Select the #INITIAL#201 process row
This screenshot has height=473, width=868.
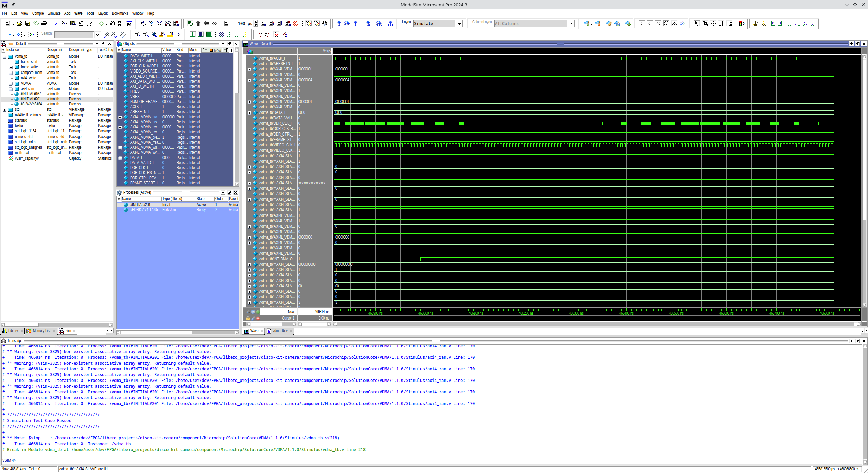(x=140, y=205)
